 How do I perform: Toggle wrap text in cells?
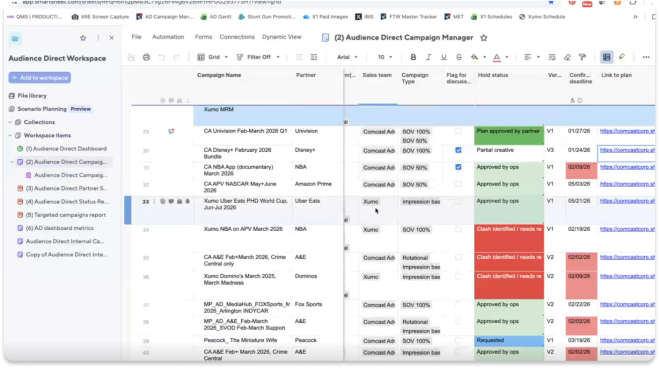[x=552, y=57]
